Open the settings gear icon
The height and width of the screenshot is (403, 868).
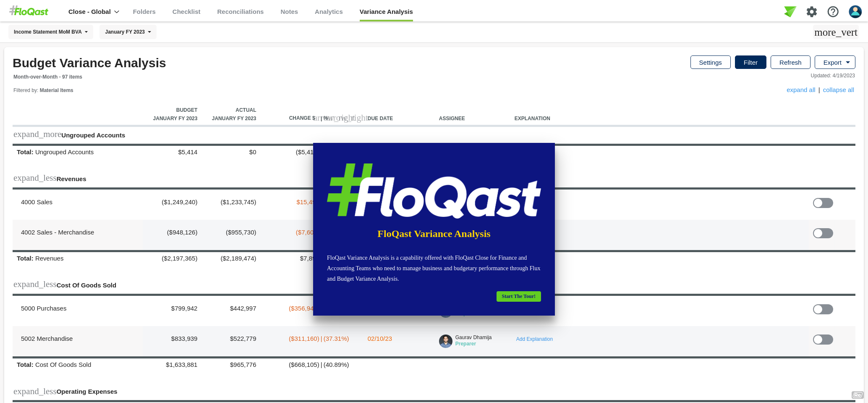click(x=811, y=11)
